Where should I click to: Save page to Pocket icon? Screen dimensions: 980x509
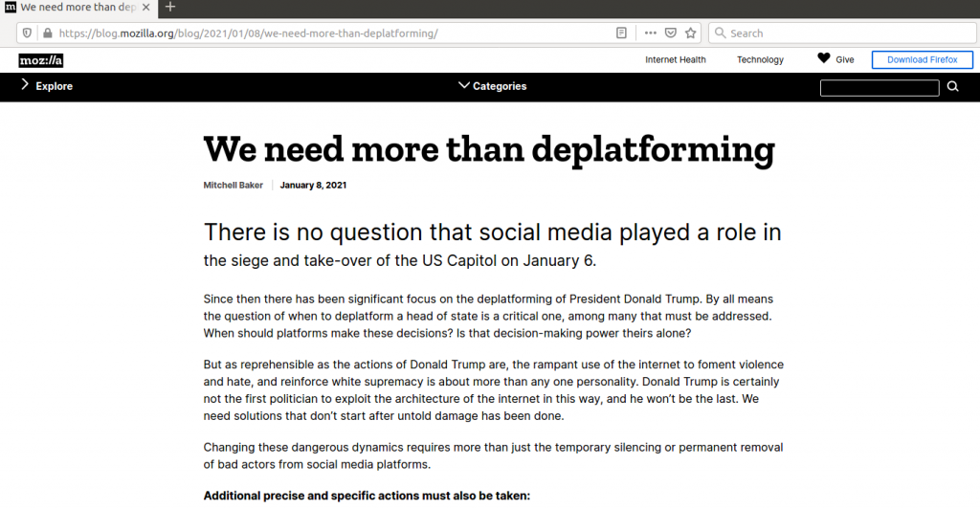pyautogui.click(x=671, y=33)
